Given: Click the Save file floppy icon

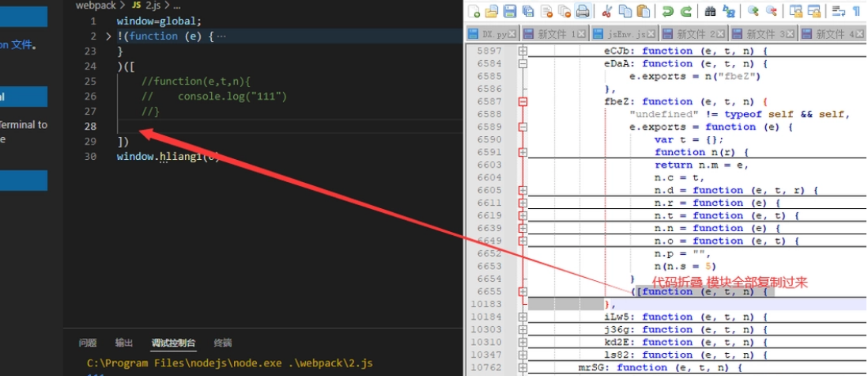Looking at the screenshot, I should point(510,10).
